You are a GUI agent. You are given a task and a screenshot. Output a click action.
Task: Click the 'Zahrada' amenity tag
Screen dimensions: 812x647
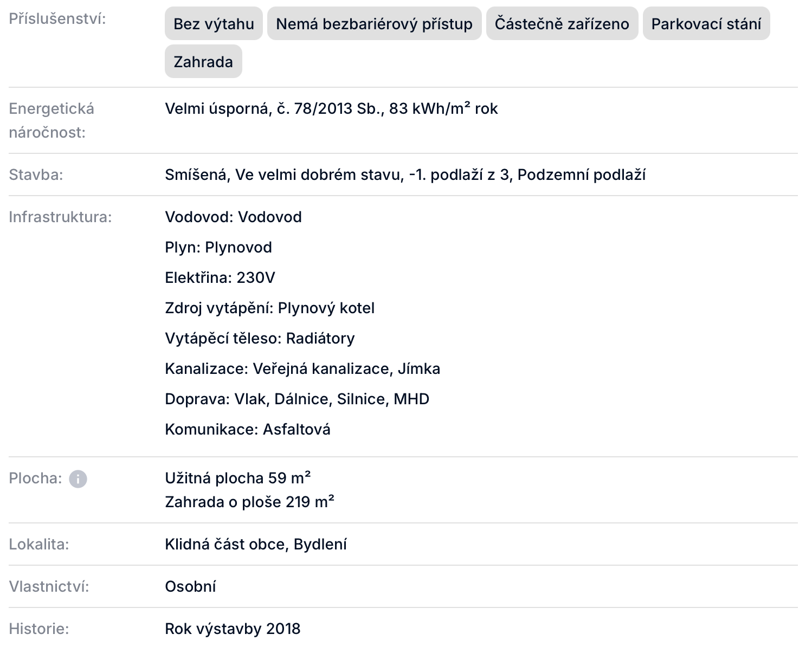click(203, 62)
